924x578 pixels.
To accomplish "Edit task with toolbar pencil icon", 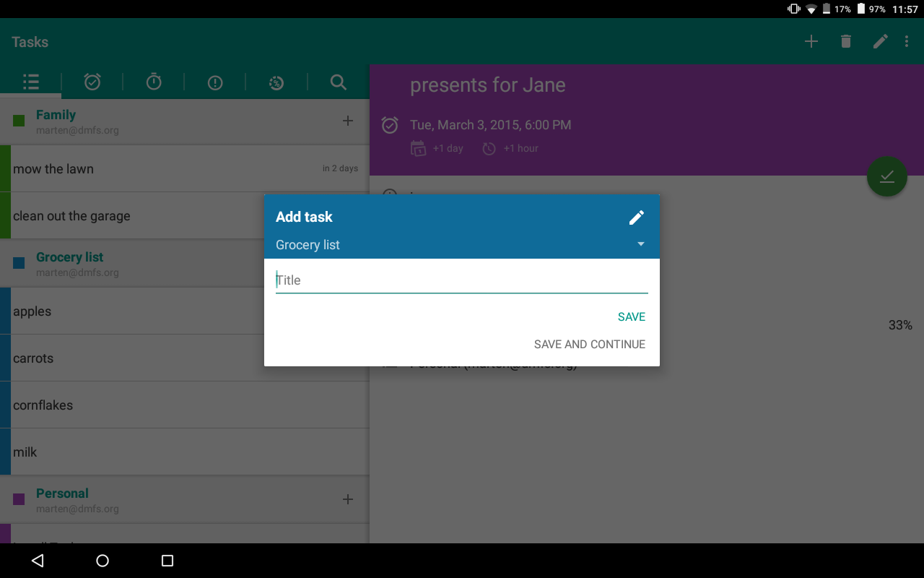I will click(x=880, y=42).
